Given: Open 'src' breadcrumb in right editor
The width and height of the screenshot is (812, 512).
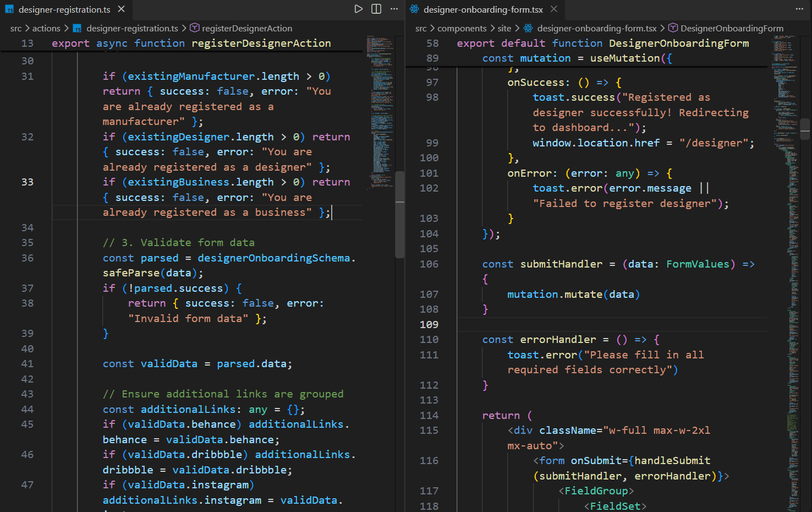Looking at the screenshot, I should 421,28.
